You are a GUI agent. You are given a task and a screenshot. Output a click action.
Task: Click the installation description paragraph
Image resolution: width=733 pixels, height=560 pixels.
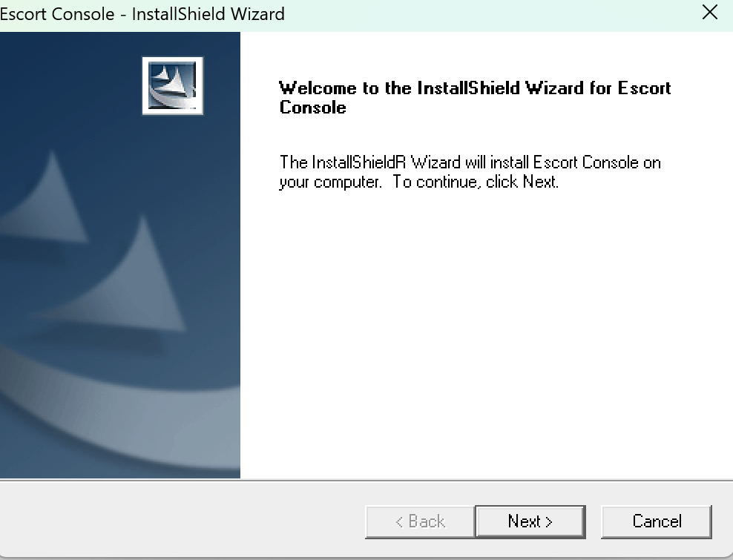tap(470, 171)
